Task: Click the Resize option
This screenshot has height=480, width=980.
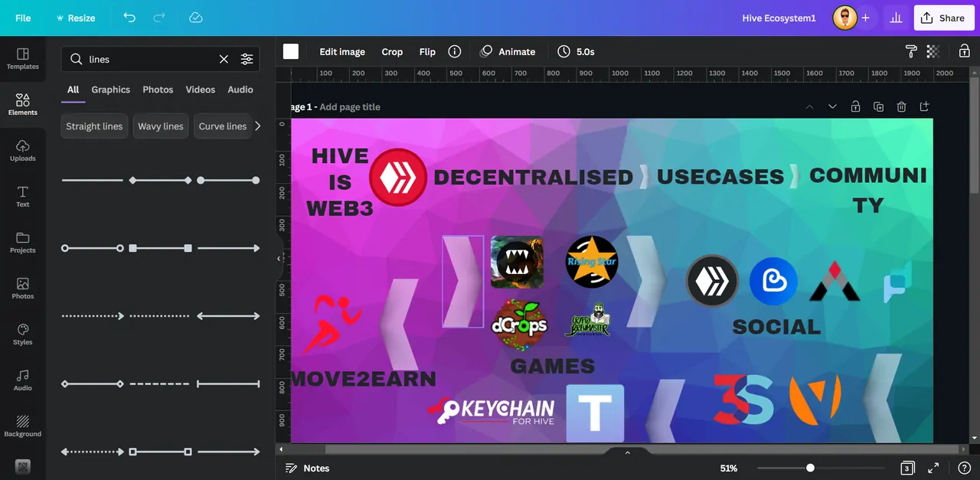Action: (x=76, y=18)
